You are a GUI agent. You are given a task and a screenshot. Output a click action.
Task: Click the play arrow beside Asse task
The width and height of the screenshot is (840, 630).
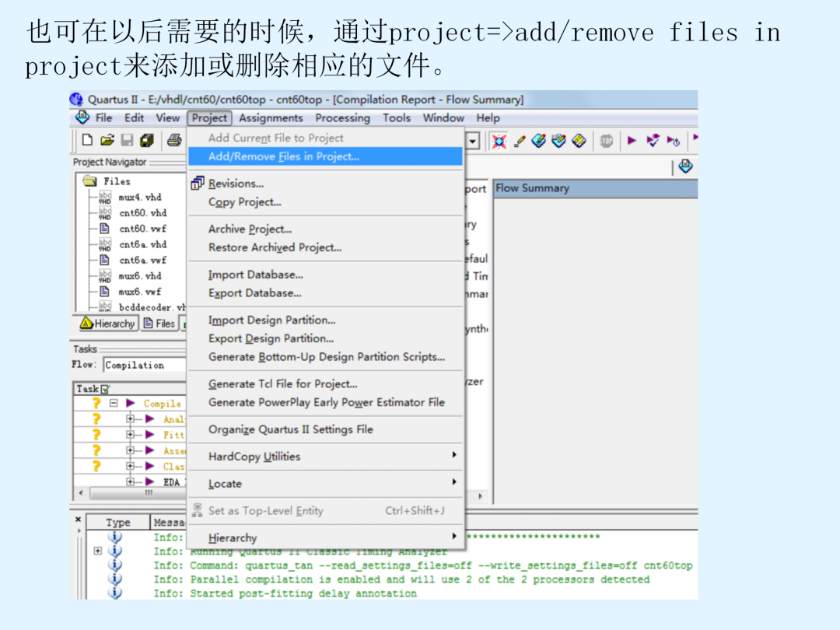point(150,450)
